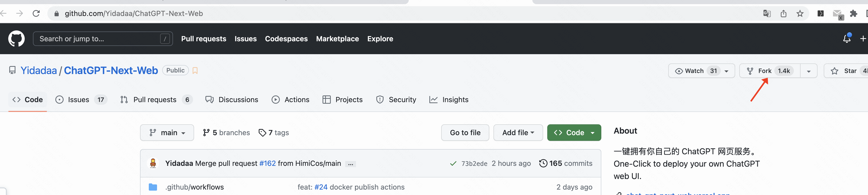This screenshot has height=195, width=868.
Task: View the 165 commits history
Action: pos(566,163)
